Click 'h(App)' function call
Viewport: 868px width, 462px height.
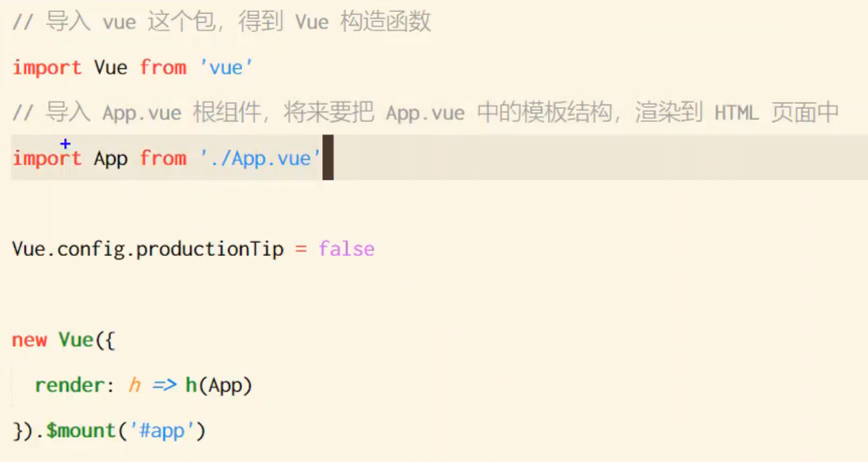point(219,385)
